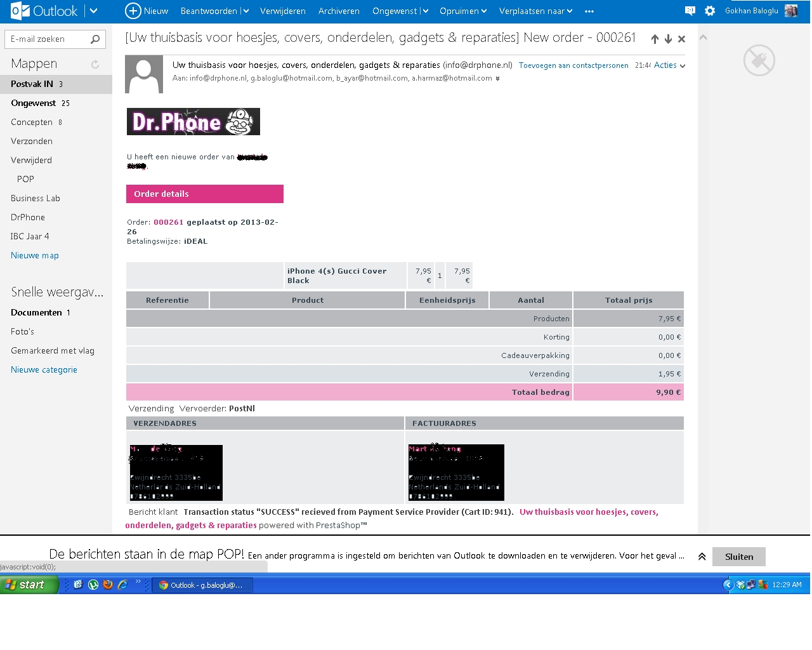Open the more commands ellipsis menu
812x650 pixels.
click(589, 11)
